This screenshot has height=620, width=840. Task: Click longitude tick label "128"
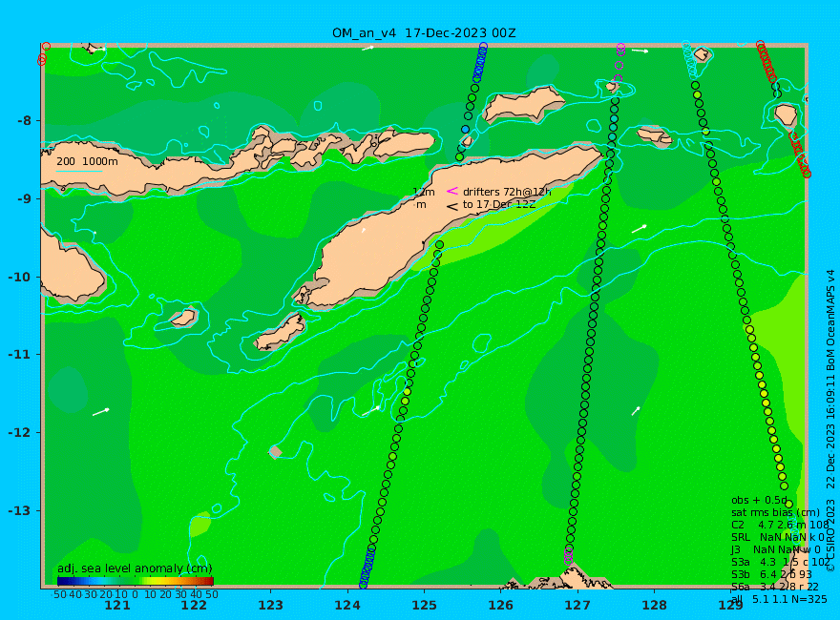pyautogui.click(x=655, y=605)
